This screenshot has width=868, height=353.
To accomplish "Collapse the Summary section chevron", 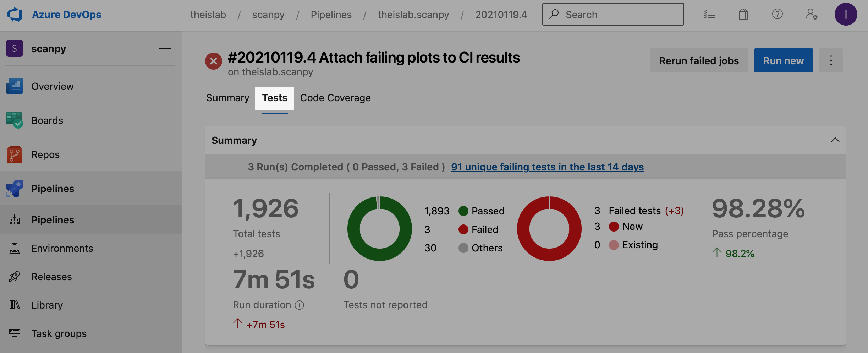I will click(x=835, y=140).
